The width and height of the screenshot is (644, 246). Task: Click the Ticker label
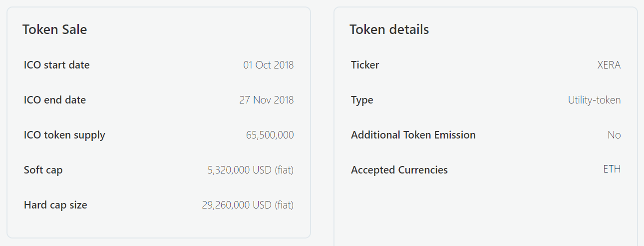(x=365, y=65)
